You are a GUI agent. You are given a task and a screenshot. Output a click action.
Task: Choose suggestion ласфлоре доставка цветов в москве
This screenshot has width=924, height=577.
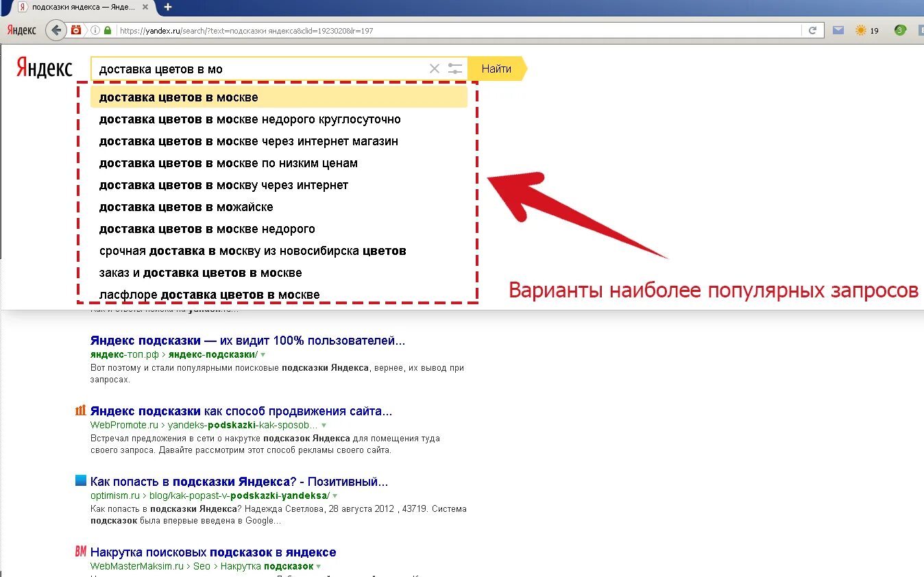point(279,295)
